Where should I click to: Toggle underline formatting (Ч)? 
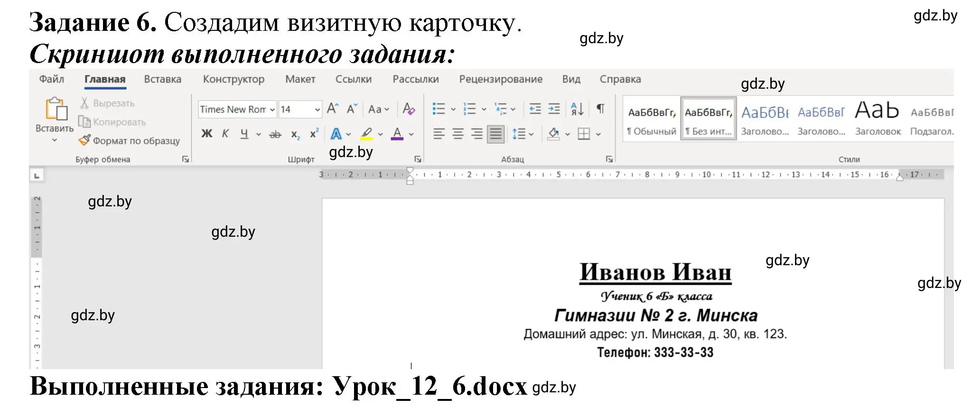point(244,134)
